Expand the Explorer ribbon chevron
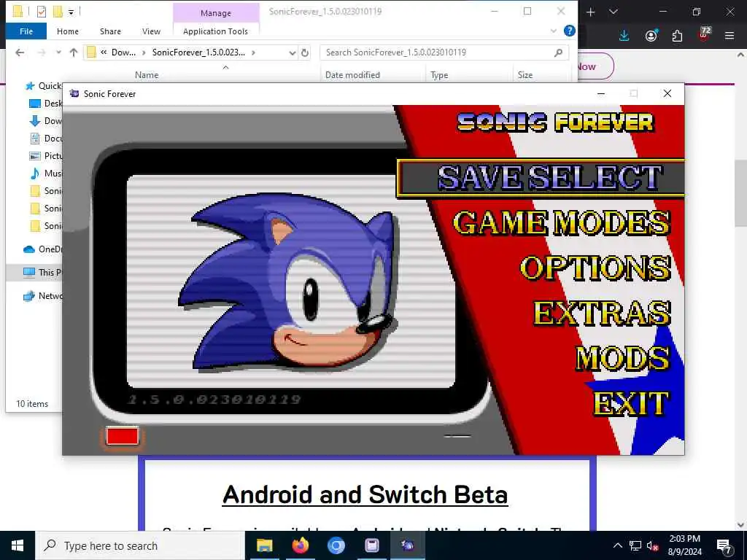Image resolution: width=747 pixels, height=560 pixels. click(x=553, y=31)
